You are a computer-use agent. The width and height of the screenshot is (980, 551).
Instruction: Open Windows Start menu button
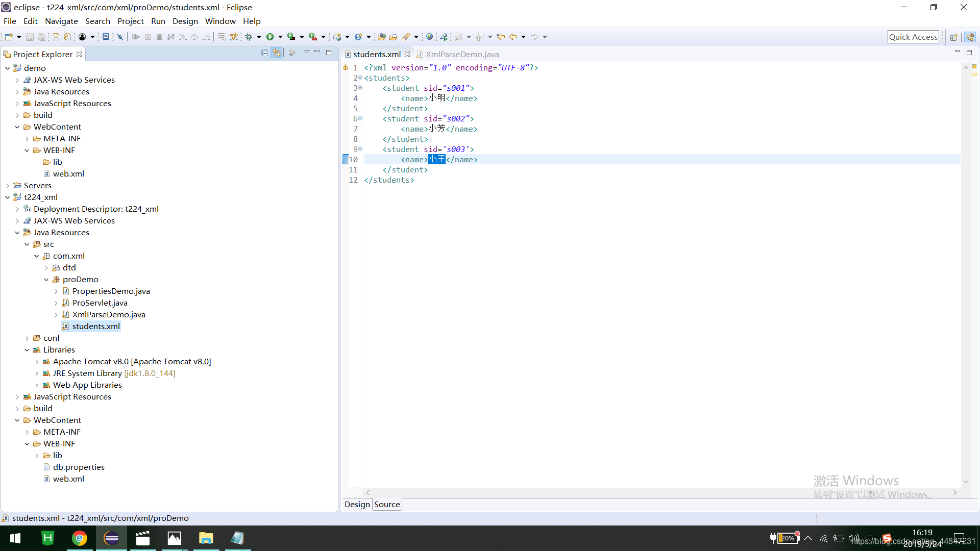15,538
